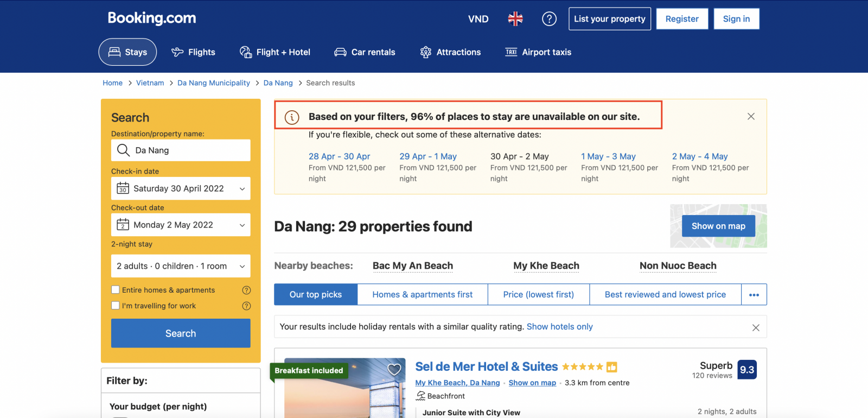Click the thumbs-up preferred badge icon
868x418 pixels.
tap(612, 367)
